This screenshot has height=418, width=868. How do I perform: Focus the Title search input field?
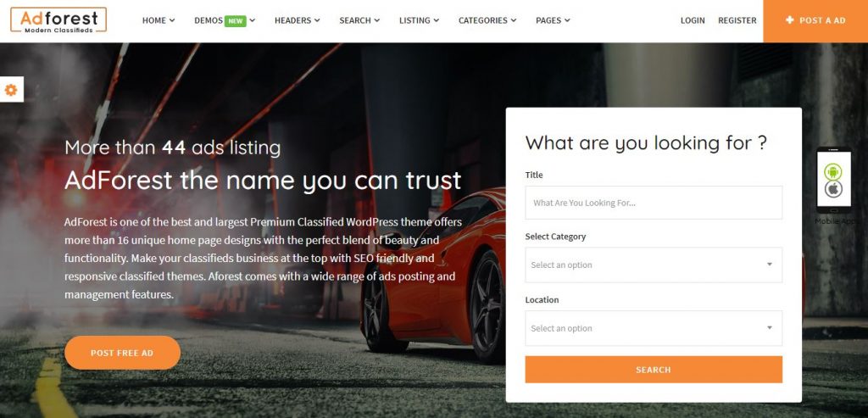coord(654,203)
